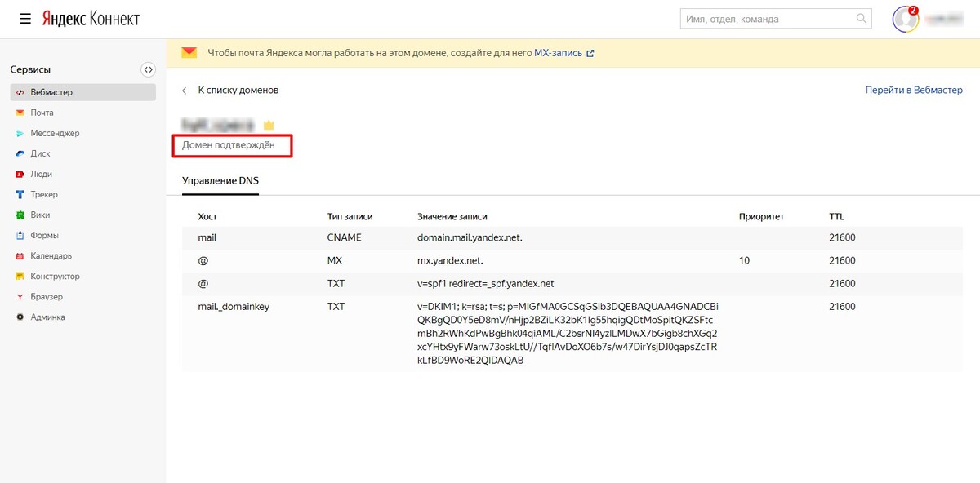Click the Люди sidebar icon
The image size is (980, 483).
pyautogui.click(x=20, y=174)
